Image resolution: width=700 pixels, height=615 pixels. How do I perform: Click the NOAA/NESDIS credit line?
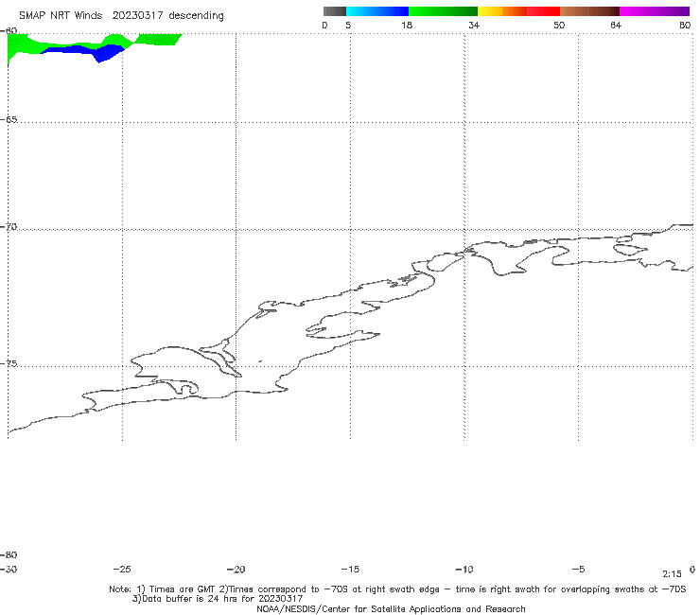pos(391,609)
